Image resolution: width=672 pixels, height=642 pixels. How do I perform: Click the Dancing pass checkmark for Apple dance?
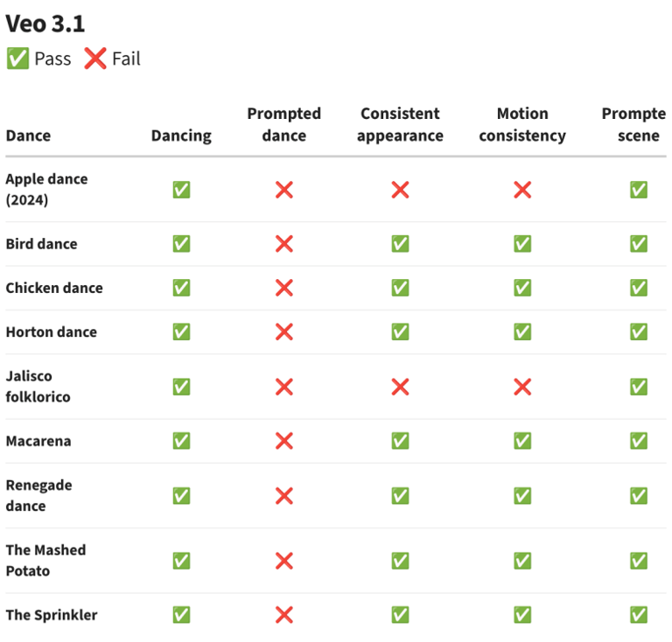coord(181,190)
